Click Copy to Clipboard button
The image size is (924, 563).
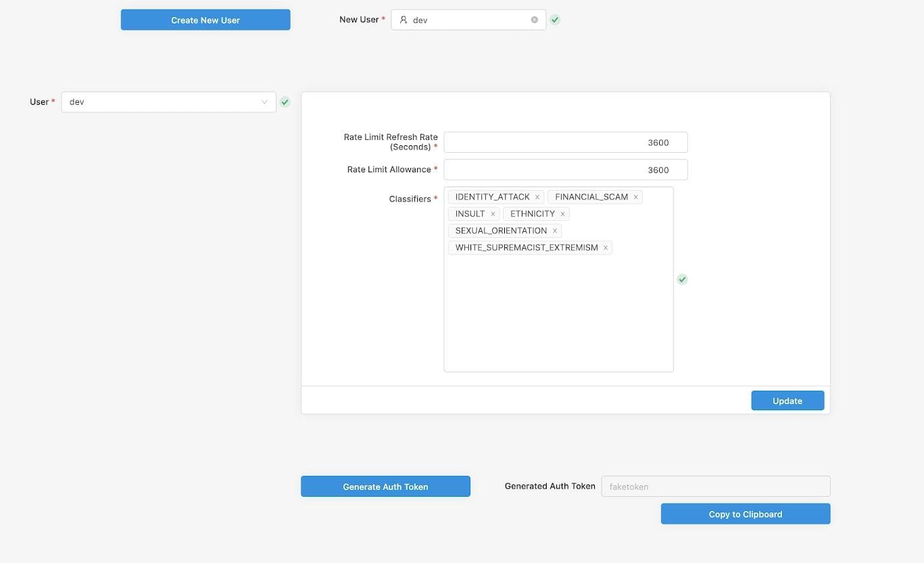pos(745,514)
